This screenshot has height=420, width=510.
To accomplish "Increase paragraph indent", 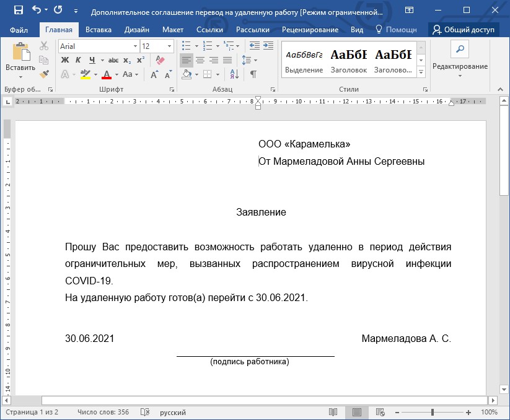I will tap(268, 46).
